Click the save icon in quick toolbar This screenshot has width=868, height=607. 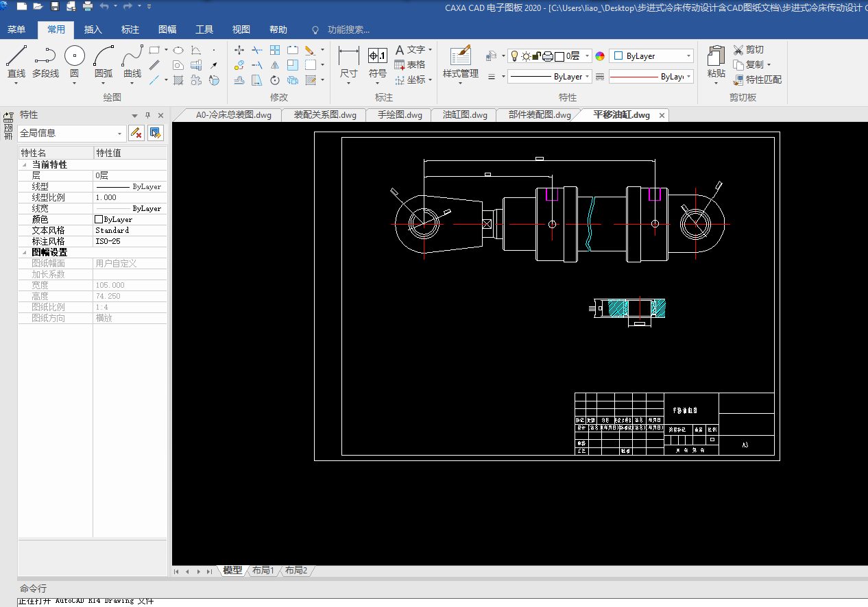click(55, 6)
